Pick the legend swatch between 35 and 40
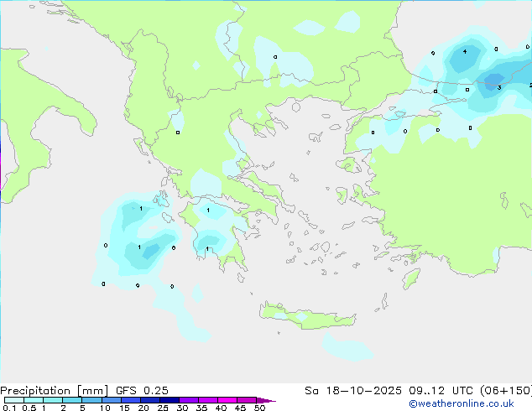532x411 pixels. click(207, 400)
